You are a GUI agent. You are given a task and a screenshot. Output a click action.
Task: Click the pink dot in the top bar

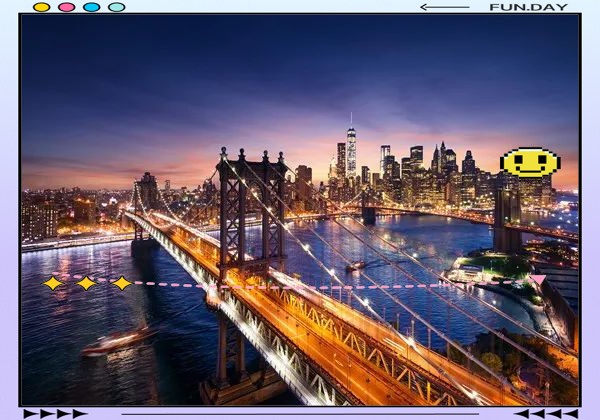[x=67, y=7]
